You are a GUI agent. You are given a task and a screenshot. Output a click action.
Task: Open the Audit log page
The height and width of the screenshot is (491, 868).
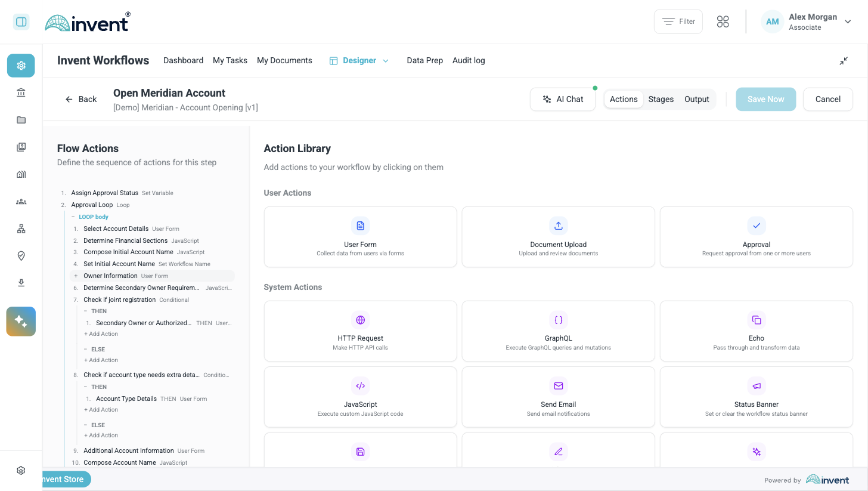tap(469, 61)
